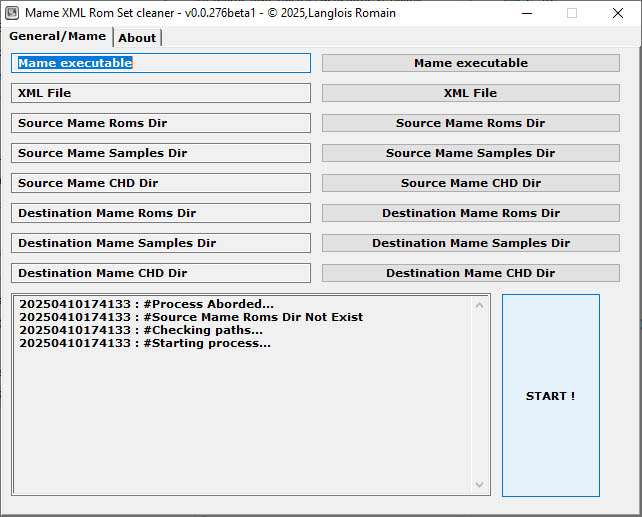The height and width of the screenshot is (517, 642).
Task: Click the '#Starting process...' log line
Action: pyautogui.click(x=145, y=343)
